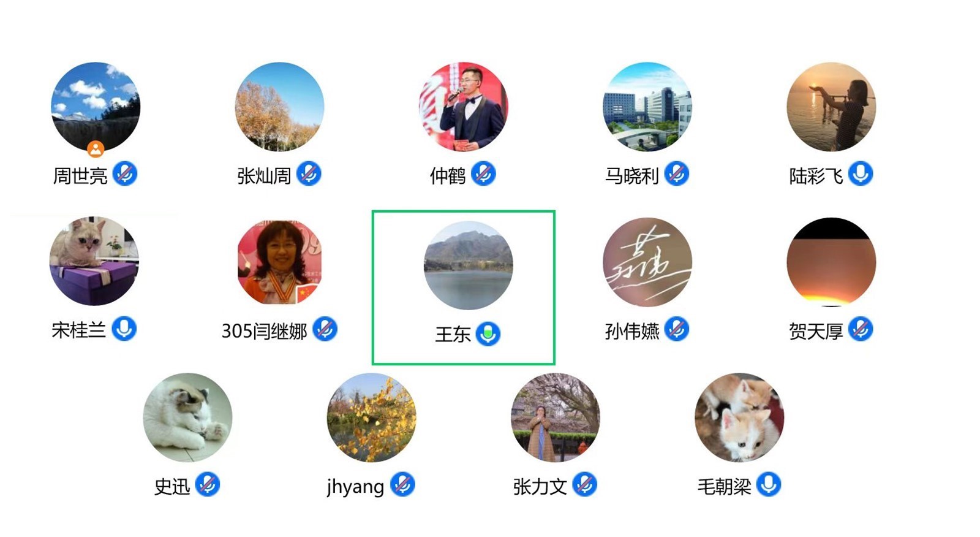Click the active mic icon beside 毛朝梁
980x537 pixels.
pyautogui.click(x=769, y=485)
